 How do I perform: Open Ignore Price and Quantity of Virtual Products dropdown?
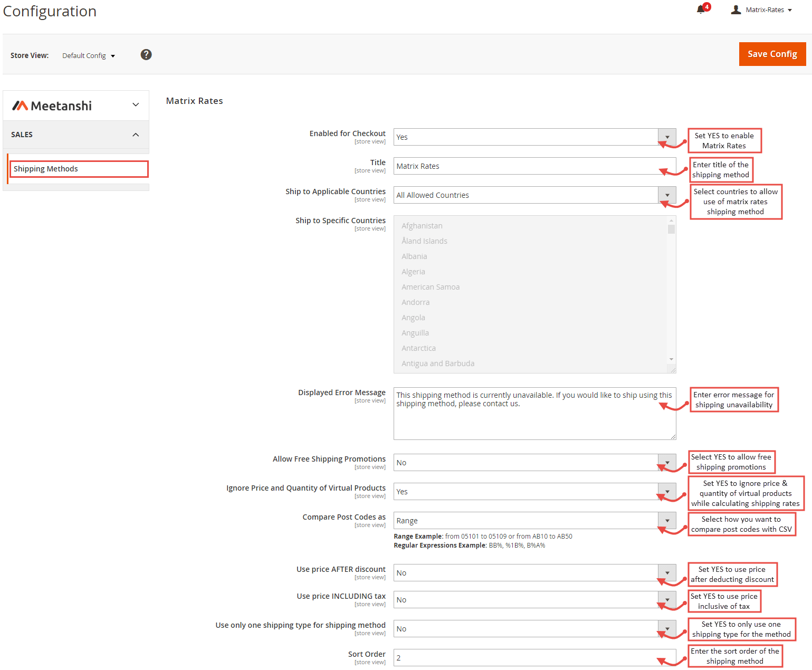[534, 492]
